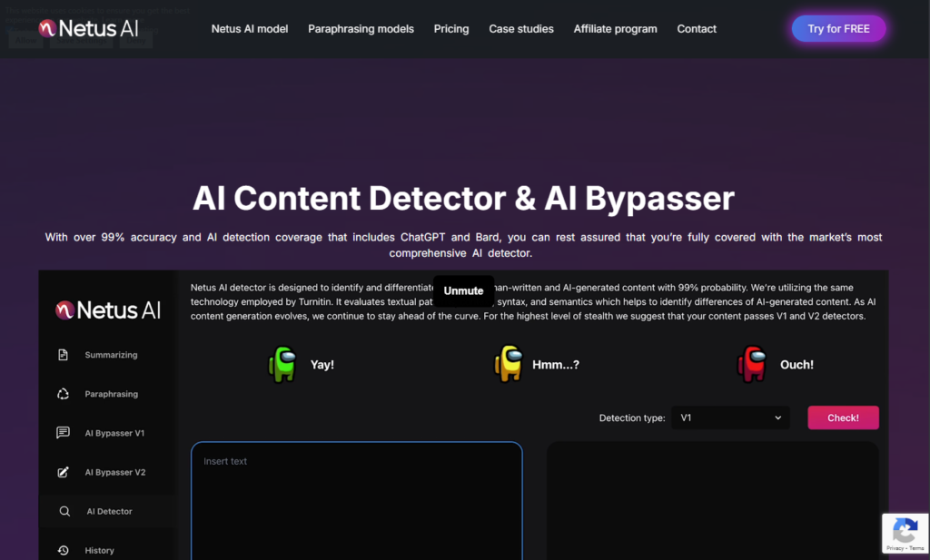This screenshot has width=930, height=560.
Task: Go to the Pricing page
Action: pos(451,29)
